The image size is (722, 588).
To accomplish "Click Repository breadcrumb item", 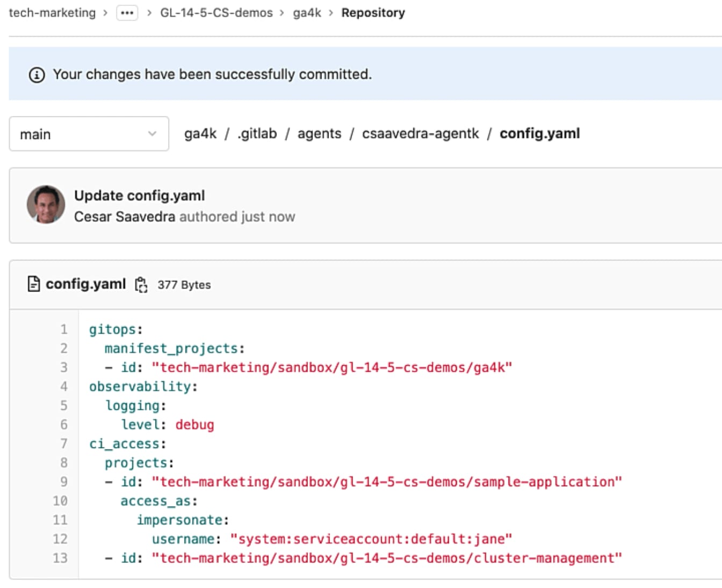I will pyautogui.click(x=373, y=13).
